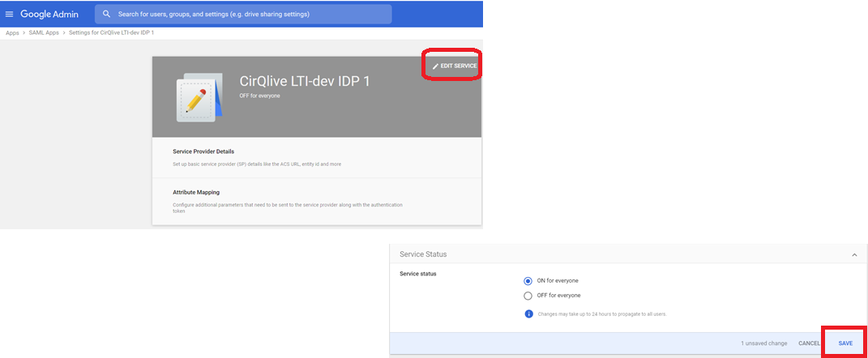Viewport: 868px width, 358px height.
Task: Open the hamburger main menu
Action: (9, 14)
